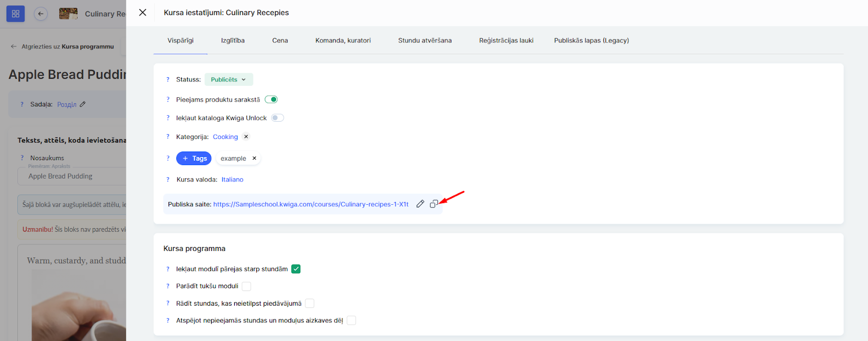
Task: Uncheck Iekļaut modulī pārejas starp stundām
Action: (x=296, y=269)
